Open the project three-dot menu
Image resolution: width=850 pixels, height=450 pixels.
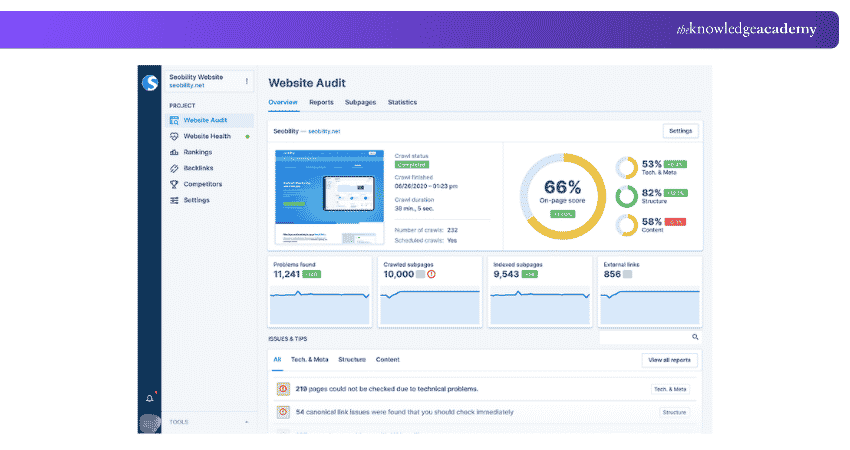pyautogui.click(x=247, y=81)
